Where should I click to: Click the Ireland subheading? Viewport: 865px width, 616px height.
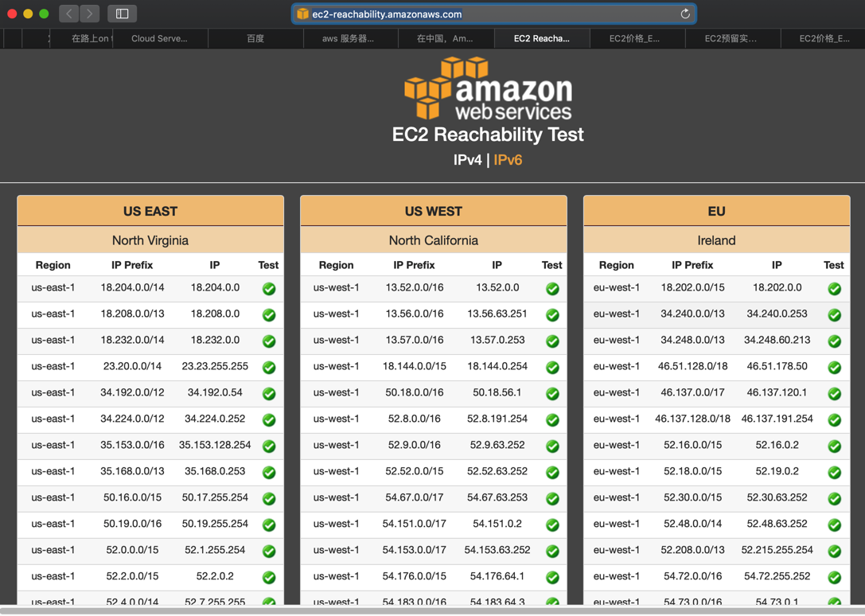[x=717, y=240]
